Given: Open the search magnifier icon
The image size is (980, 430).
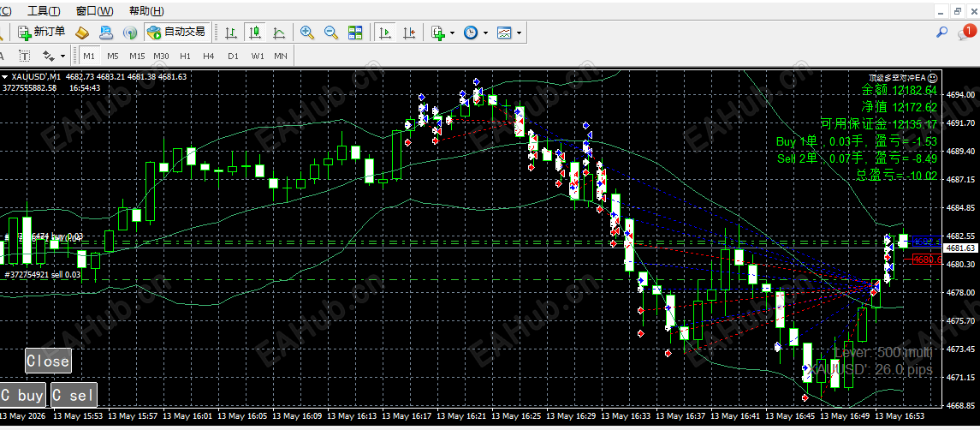Looking at the screenshot, I should (x=941, y=33).
